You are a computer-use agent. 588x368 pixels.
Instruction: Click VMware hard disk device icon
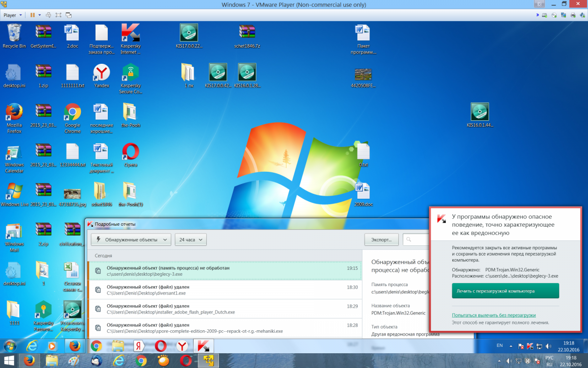(544, 15)
